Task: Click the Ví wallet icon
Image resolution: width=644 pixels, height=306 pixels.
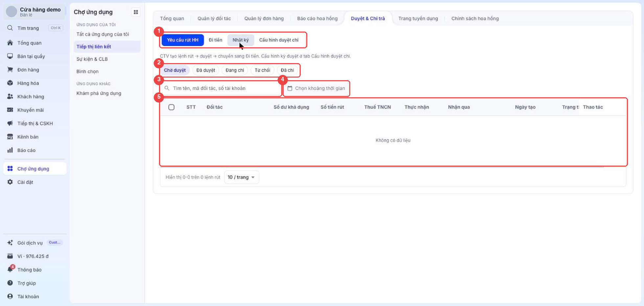Action: 10,256
